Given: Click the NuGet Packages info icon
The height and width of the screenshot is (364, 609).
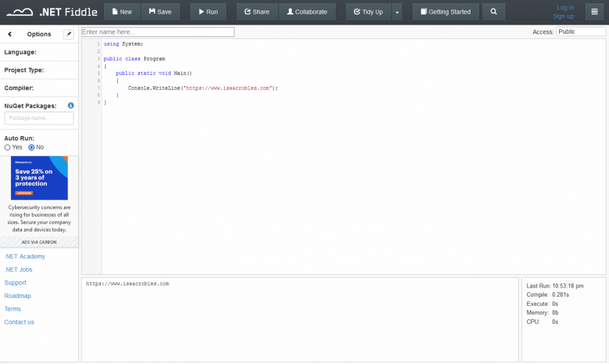Looking at the screenshot, I should pyautogui.click(x=71, y=106).
